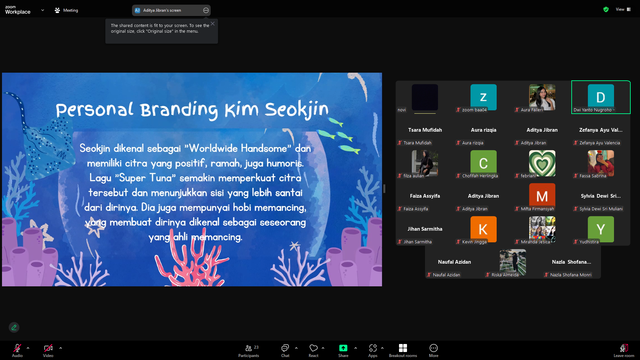Click the muted mic icon on Yudhistira

[x=576, y=242]
